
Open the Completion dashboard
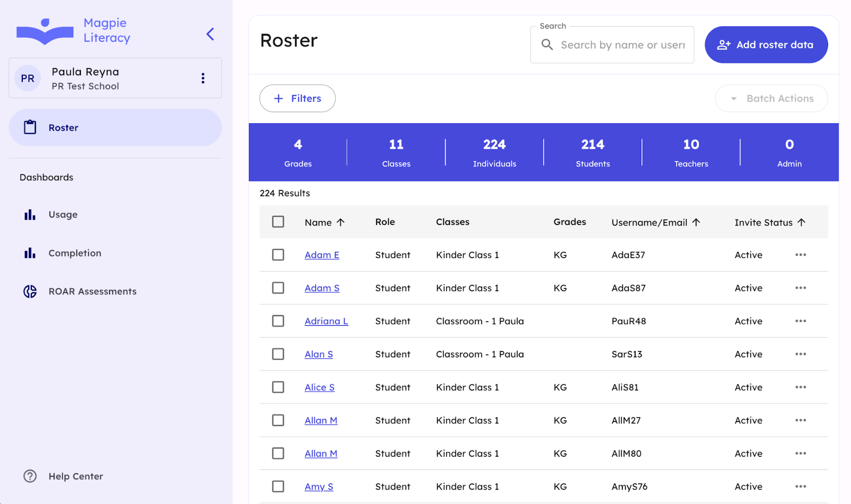74,254
